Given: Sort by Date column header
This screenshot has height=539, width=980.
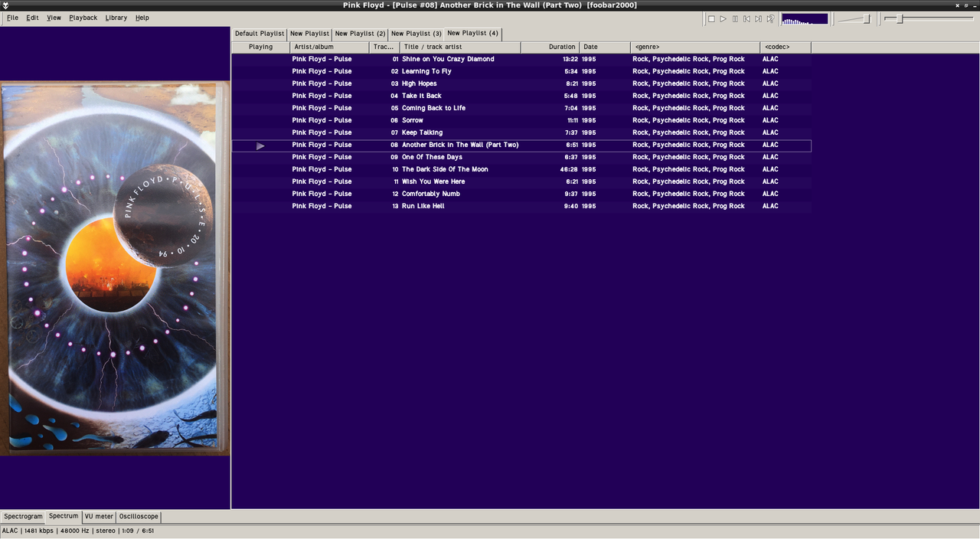Looking at the screenshot, I should coord(605,47).
